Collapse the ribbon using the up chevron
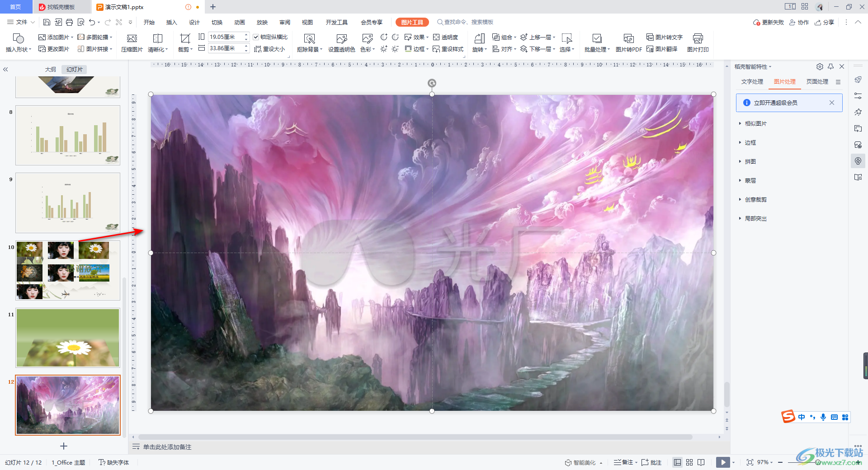The width and height of the screenshot is (868, 470). pyautogui.click(x=858, y=22)
